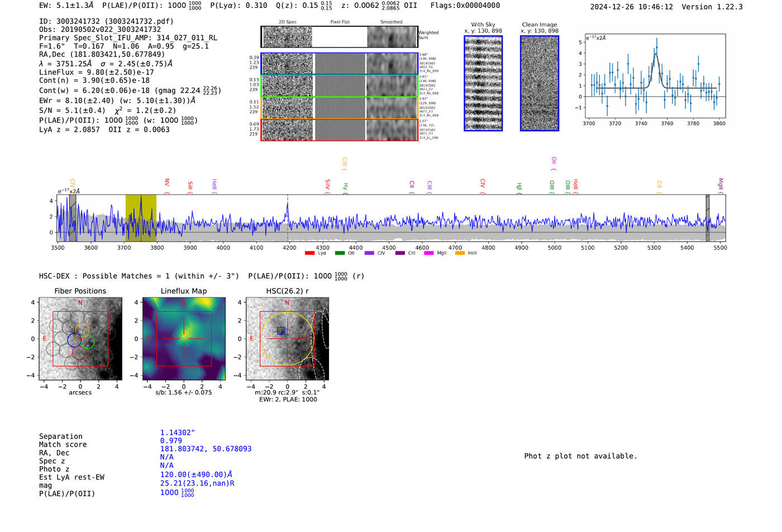Select the Clean Image cutout
This screenshot has height=532, width=782.
pyautogui.click(x=540, y=83)
